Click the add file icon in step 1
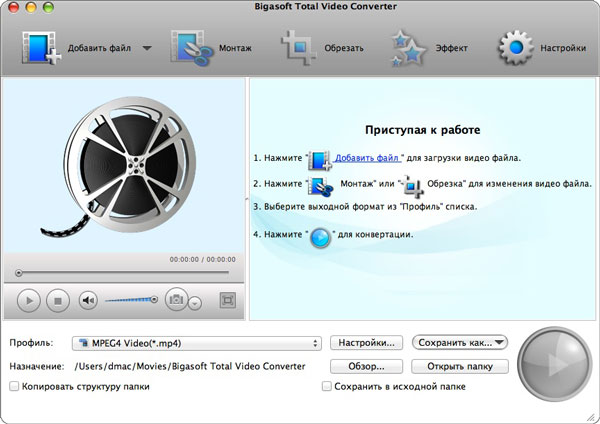Viewport: 600px width, 424px height. click(320, 160)
